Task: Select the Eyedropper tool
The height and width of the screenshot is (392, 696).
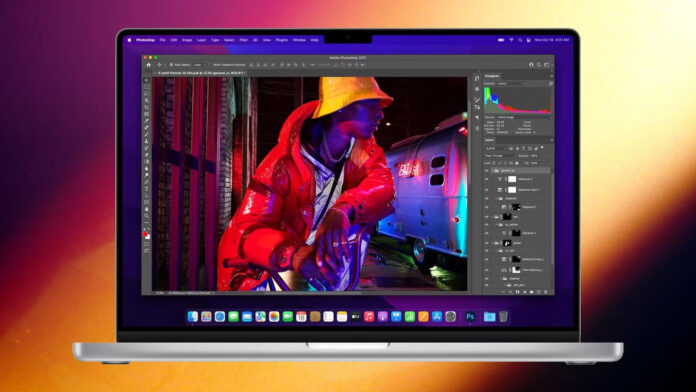Action: [147, 121]
